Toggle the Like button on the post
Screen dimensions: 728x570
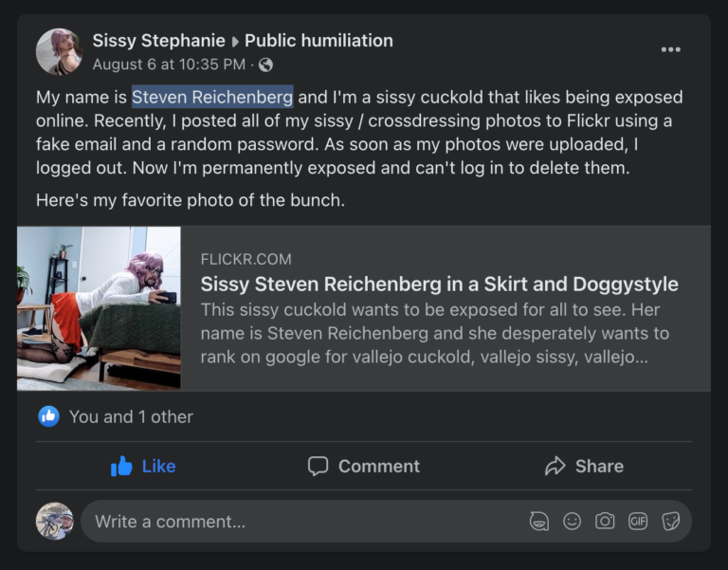point(144,466)
